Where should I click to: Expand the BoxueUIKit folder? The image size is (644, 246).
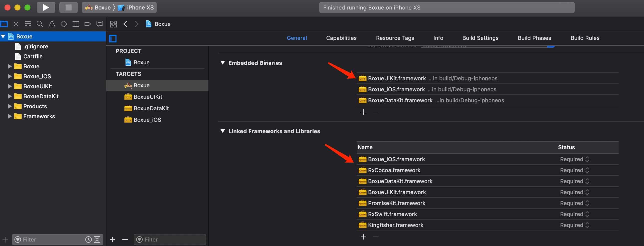pos(10,87)
